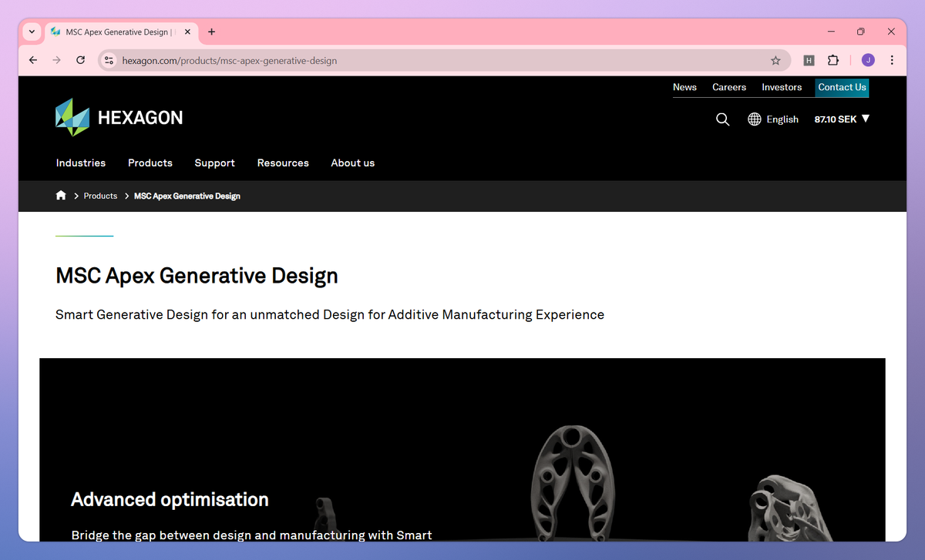Open the Products menu
The height and width of the screenshot is (560, 925).
point(150,163)
